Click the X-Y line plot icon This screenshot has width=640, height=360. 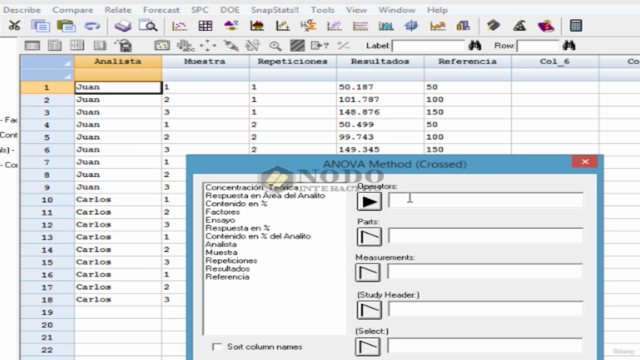point(282,26)
